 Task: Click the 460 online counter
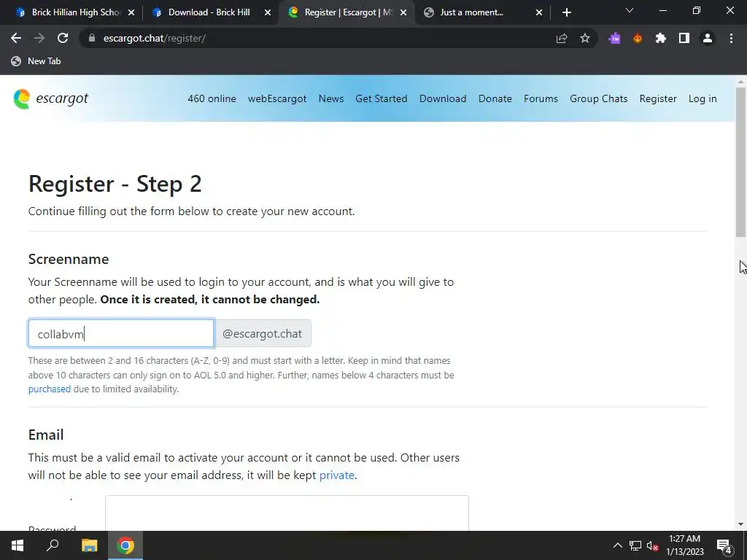pos(212,98)
